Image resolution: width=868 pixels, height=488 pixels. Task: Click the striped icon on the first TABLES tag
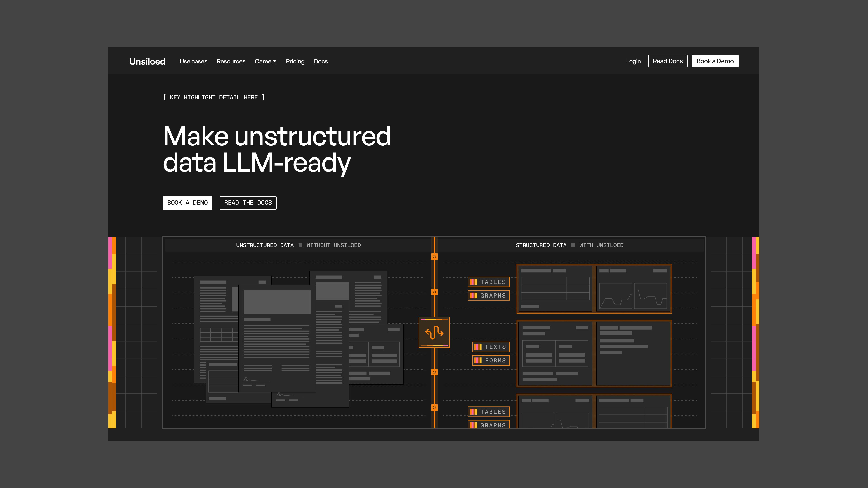[473, 282]
